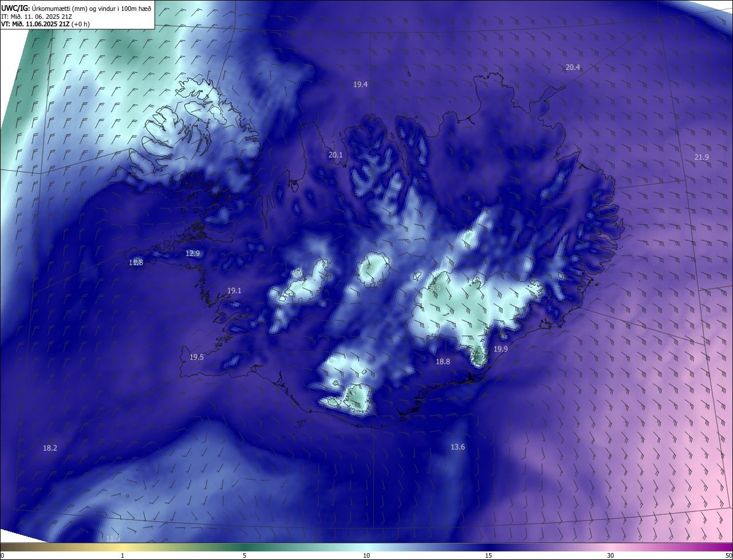Click the color scale tick labeled 30
The width and height of the screenshot is (733, 560).
click(610, 555)
